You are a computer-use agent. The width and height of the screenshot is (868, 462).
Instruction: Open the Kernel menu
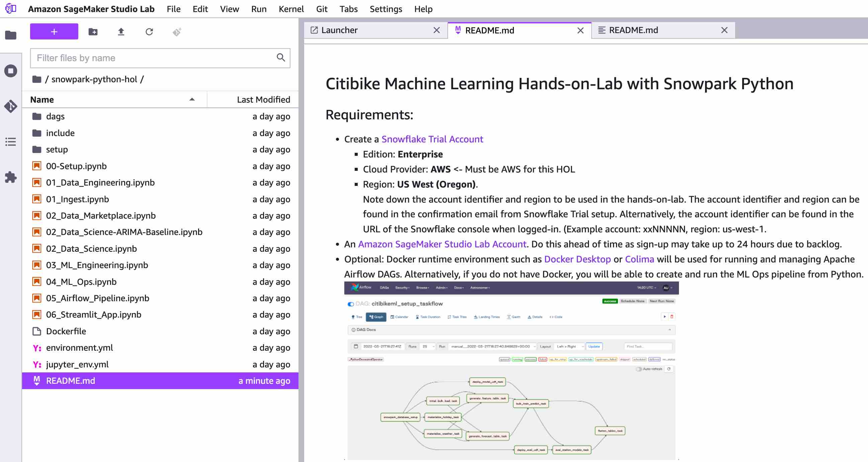(x=291, y=9)
